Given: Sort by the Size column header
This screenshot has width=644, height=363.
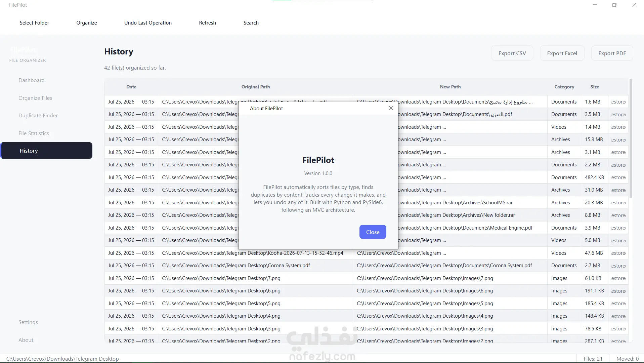Looking at the screenshot, I should click(x=595, y=87).
